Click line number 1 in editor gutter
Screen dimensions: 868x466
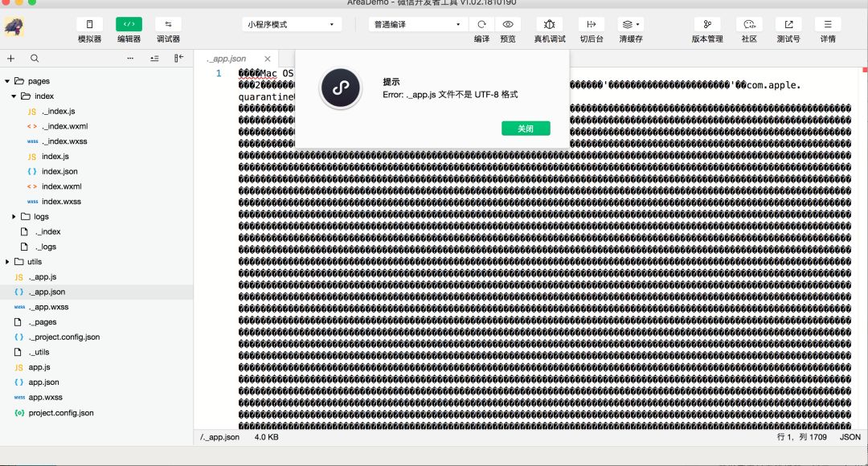tap(219, 73)
